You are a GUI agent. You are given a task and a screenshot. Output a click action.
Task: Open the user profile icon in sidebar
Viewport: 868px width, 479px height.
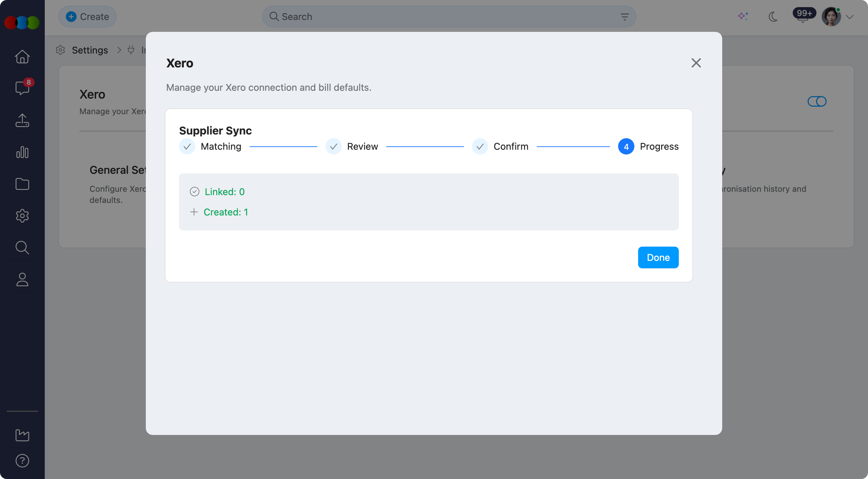coord(22,279)
